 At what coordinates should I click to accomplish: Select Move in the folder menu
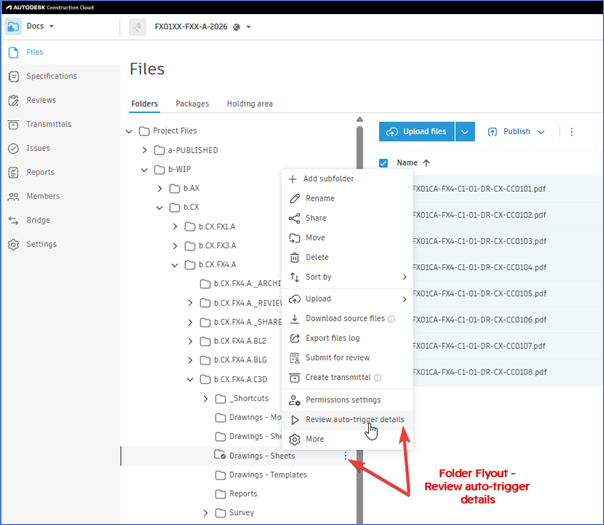pos(347,238)
